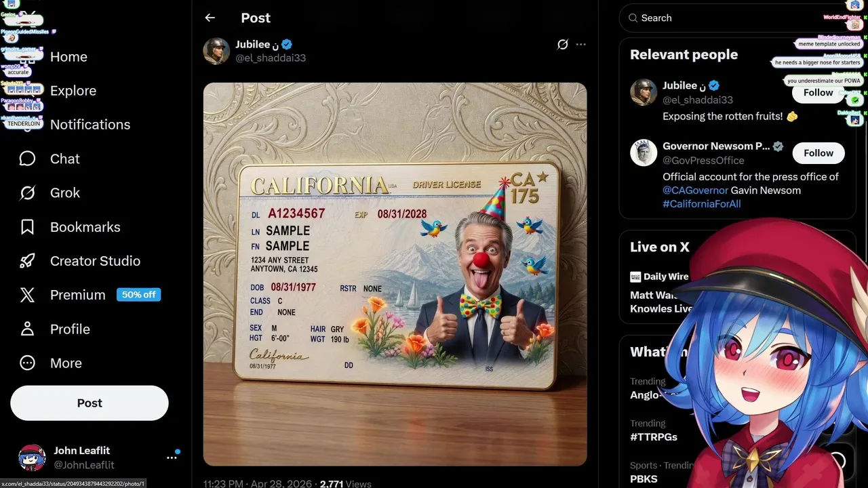Open the three-dot menu on the post
The height and width of the screenshot is (488, 868).
pos(580,45)
